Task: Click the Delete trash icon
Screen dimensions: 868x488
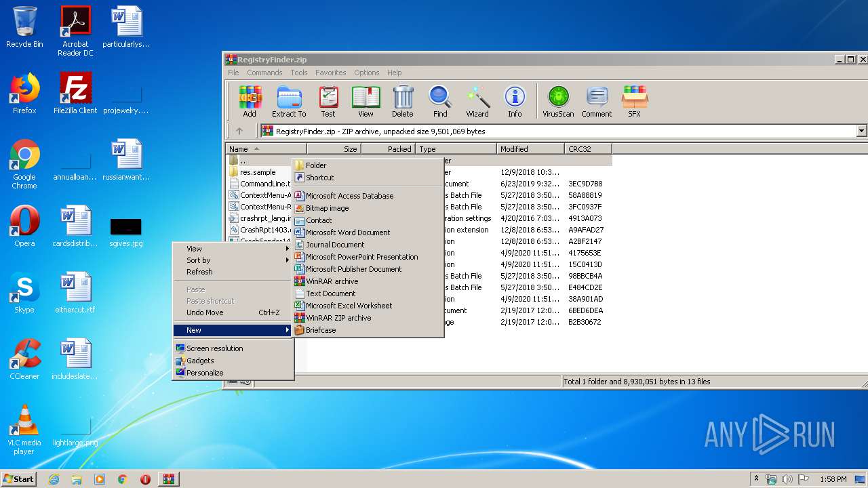Action: pyautogui.click(x=403, y=102)
